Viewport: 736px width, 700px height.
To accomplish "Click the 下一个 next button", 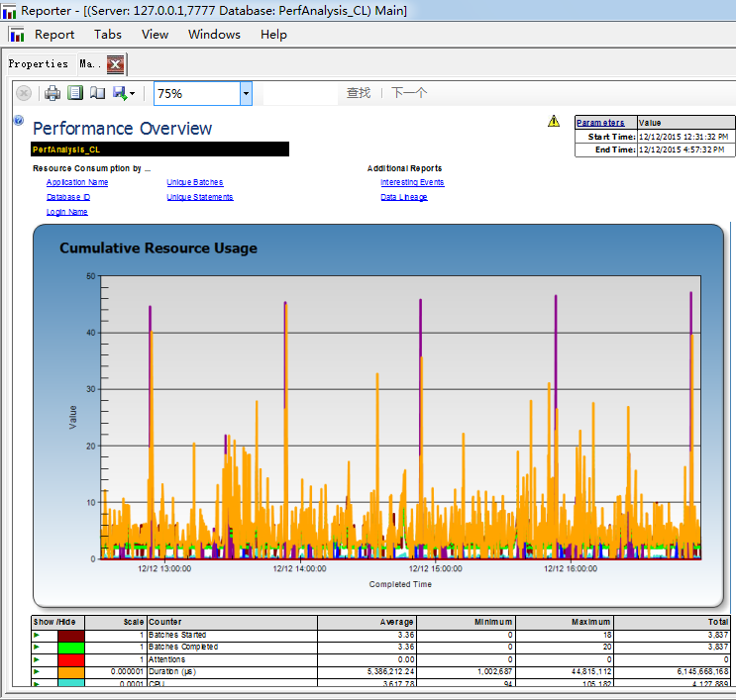I will pos(409,93).
